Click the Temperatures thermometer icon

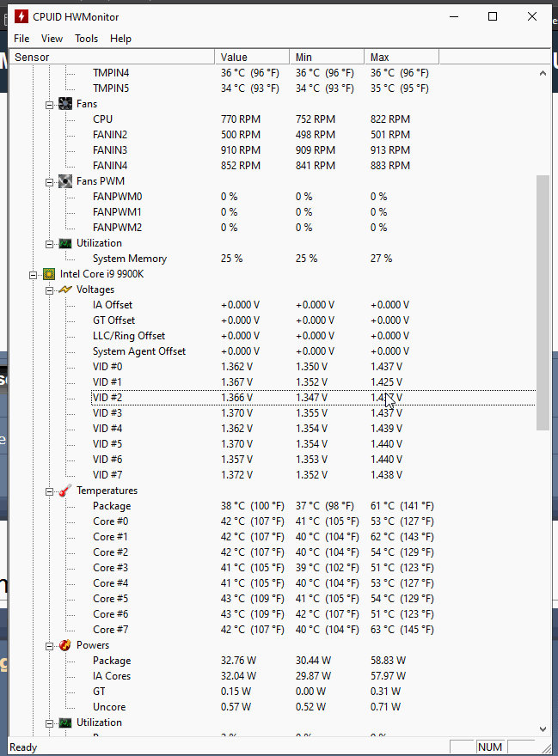[65, 491]
